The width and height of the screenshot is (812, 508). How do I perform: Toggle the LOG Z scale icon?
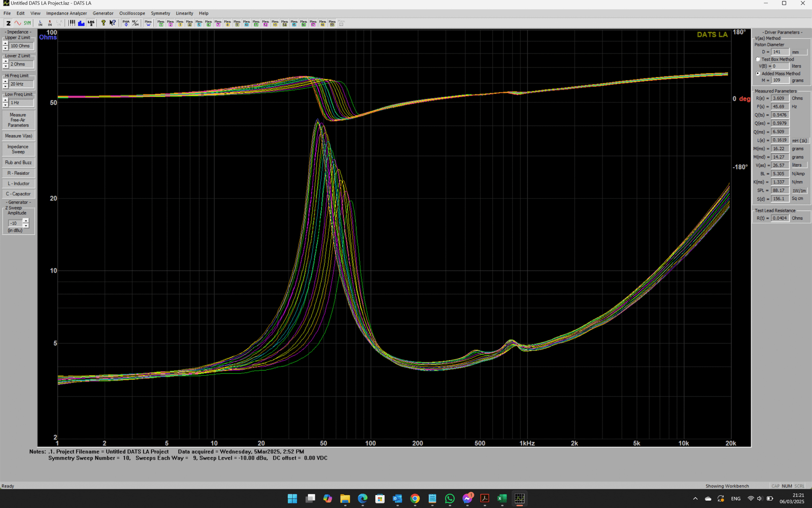pos(91,23)
